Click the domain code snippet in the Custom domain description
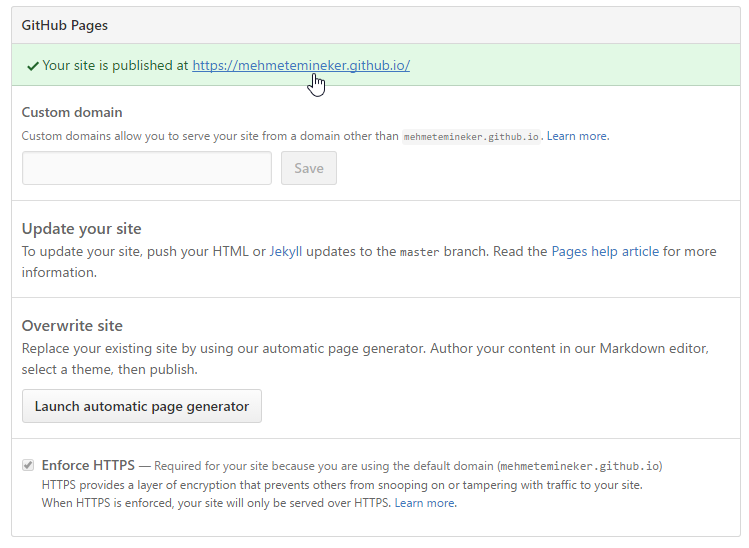Image resolution: width=749 pixels, height=548 pixels. coord(471,137)
